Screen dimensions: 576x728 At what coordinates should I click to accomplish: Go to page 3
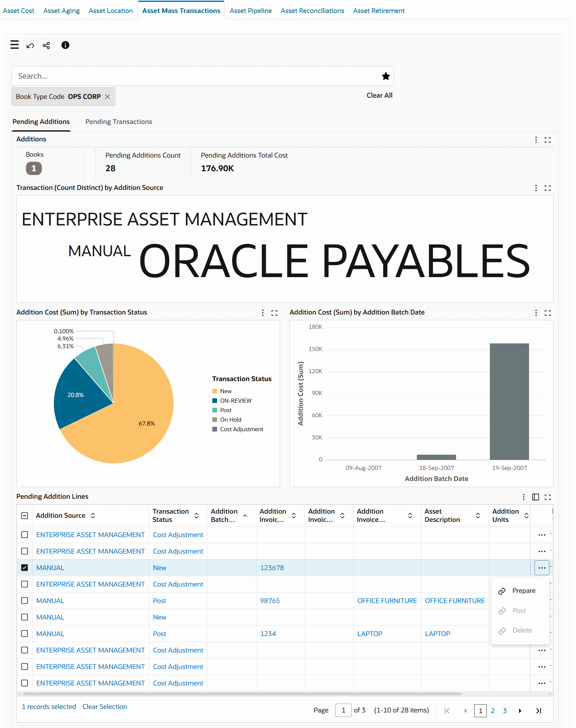click(505, 711)
